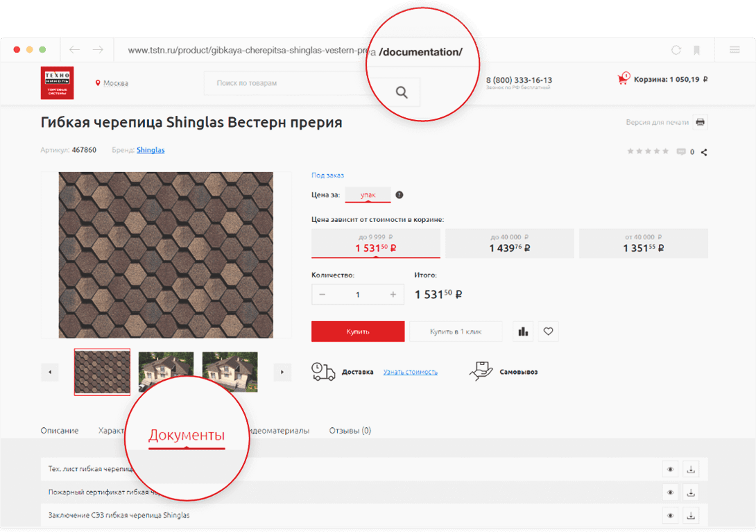The image size is (756, 532).
Task: Increase quantity with the plus button
Action: tap(393, 294)
